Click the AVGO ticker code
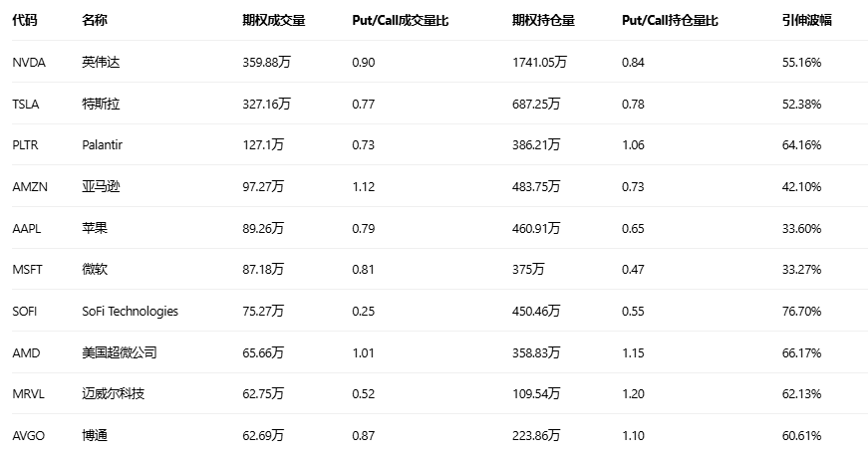 [28, 436]
